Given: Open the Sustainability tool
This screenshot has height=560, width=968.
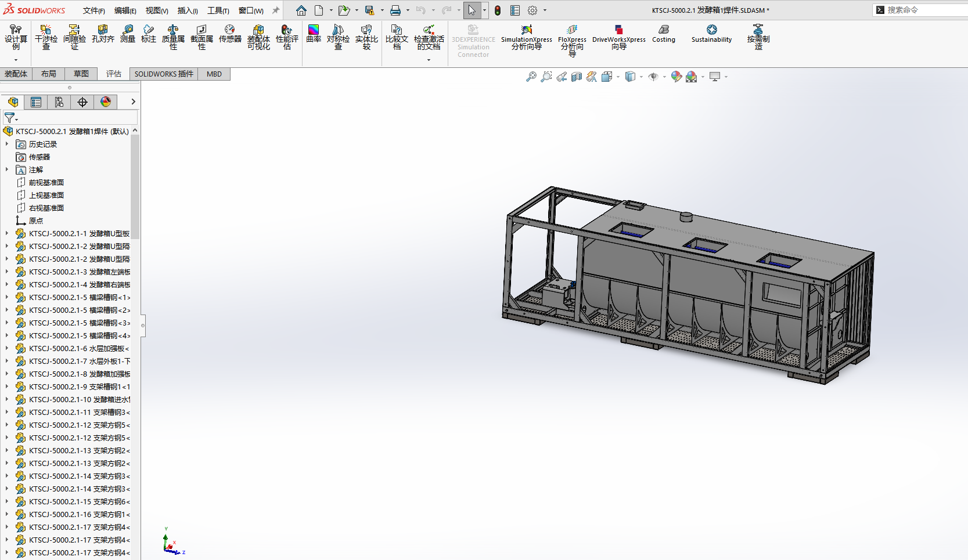Looking at the screenshot, I should pos(711,34).
